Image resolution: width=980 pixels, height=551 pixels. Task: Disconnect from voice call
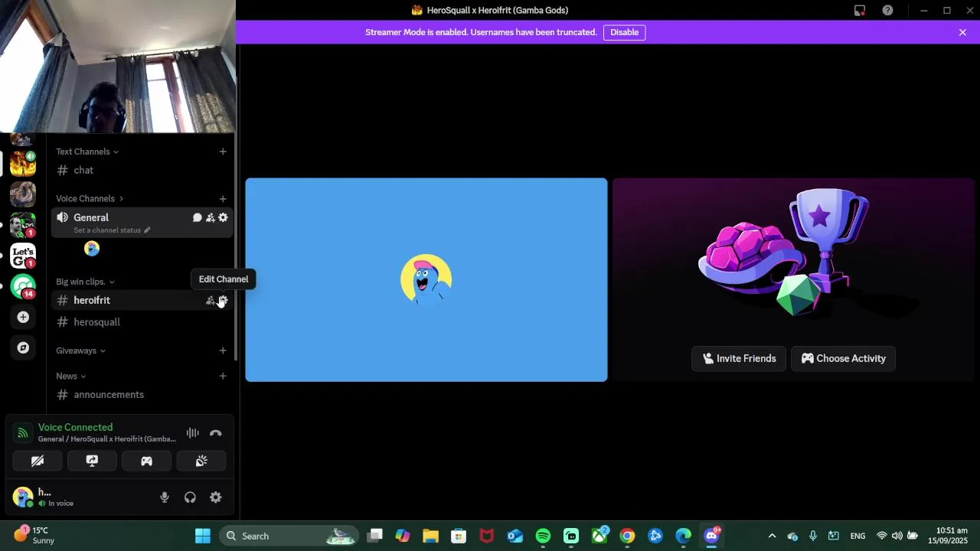[x=216, y=433]
